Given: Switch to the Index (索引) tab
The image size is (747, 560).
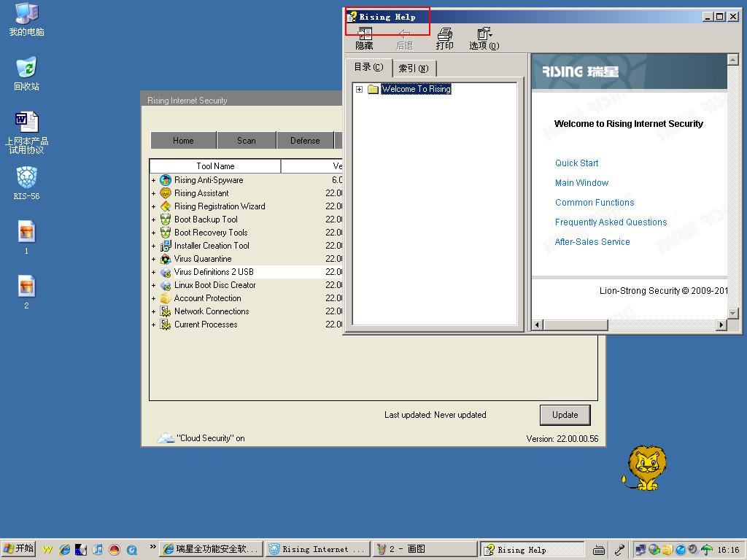Looking at the screenshot, I should click(x=414, y=69).
